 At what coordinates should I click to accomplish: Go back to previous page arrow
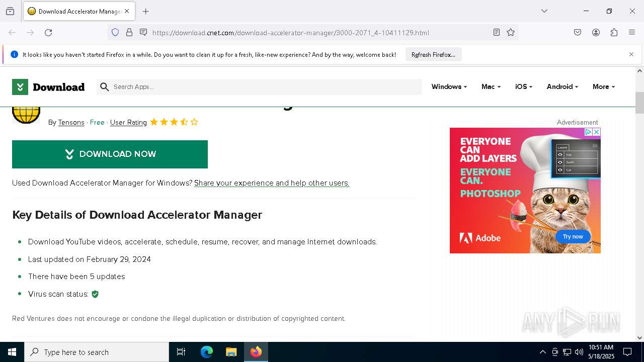(x=12, y=33)
